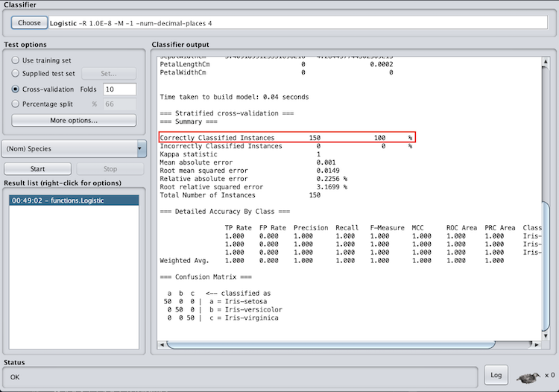Click the Confusion Matrix heading
The image size is (559, 392).
[206, 276]
